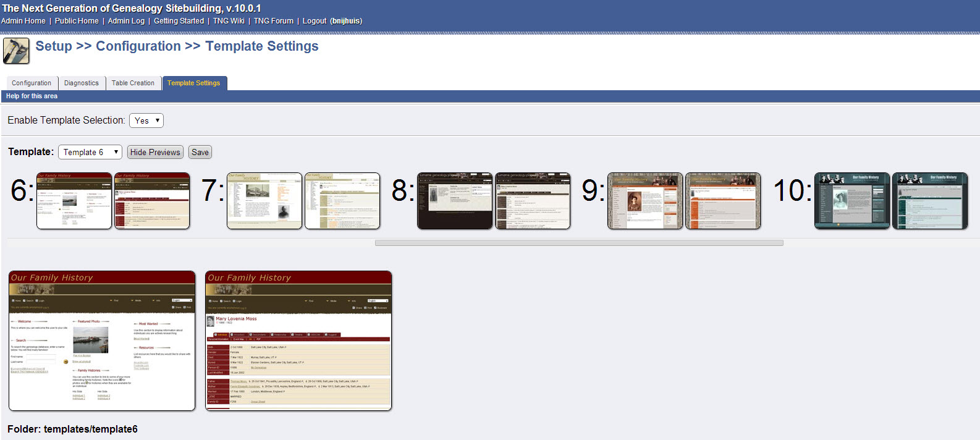The width and height of the screenshot is (980, 440).
Task: Select the teal Template 10 homepage thumbnail
Action: click(x=852, y=201)
